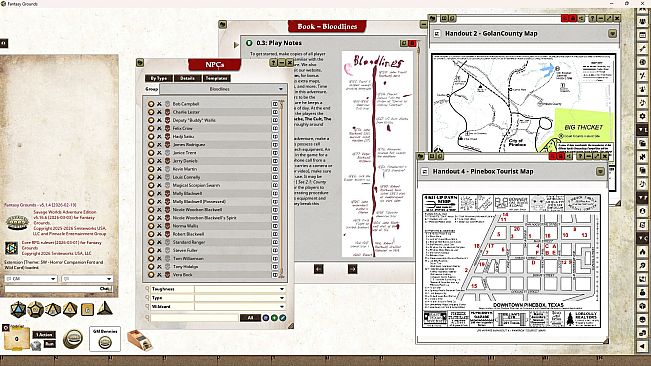Viewport: 651px width, 366px height.
Task: Toggle identified circle for Janice Trent
Action: pos(151,153)
